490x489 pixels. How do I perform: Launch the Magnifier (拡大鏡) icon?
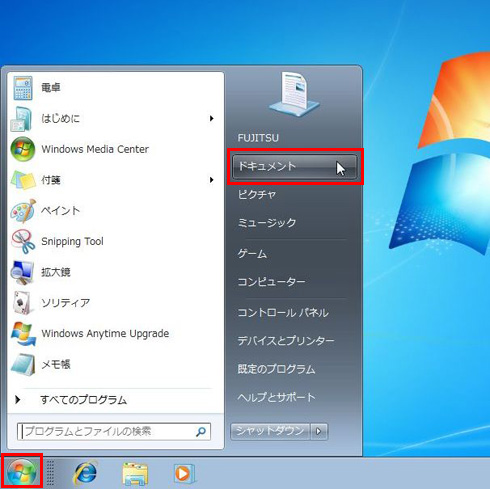click(22, 272)
